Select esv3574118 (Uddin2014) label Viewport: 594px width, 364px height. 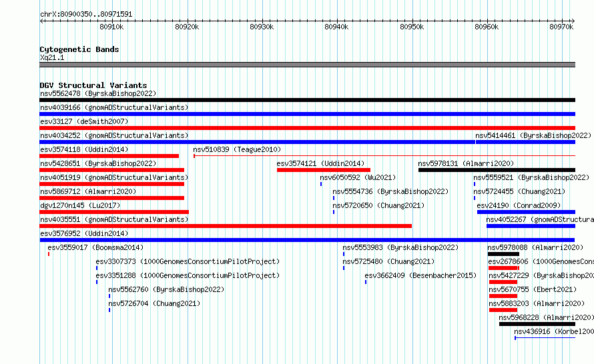tap(84, 149)
